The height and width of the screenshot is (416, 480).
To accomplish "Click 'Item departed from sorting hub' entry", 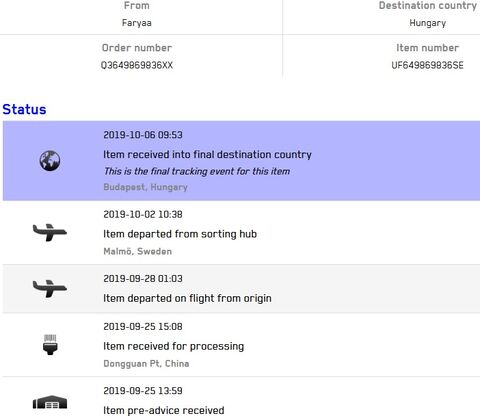I will pyautogui.click(x=180, y=234).
